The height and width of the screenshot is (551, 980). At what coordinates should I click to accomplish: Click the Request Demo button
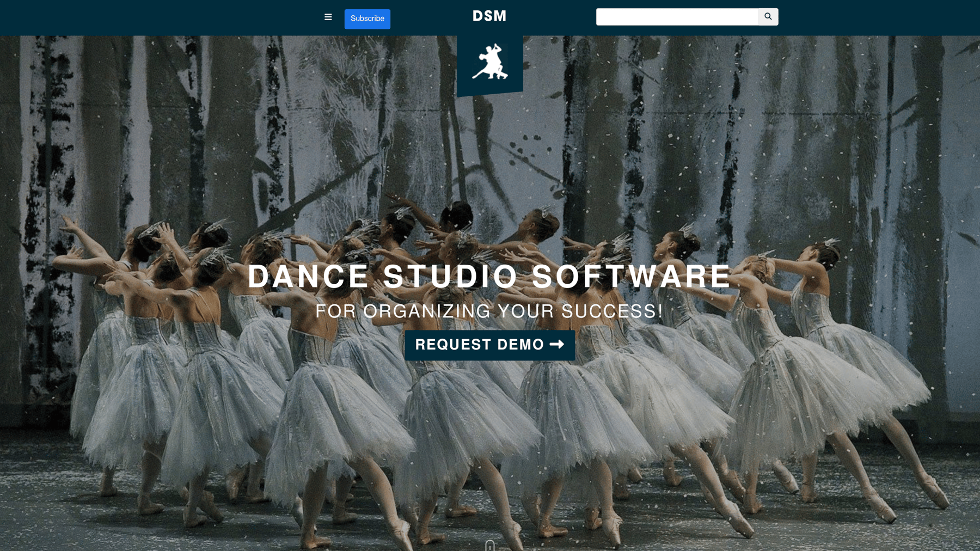click(x=490, y=345)
